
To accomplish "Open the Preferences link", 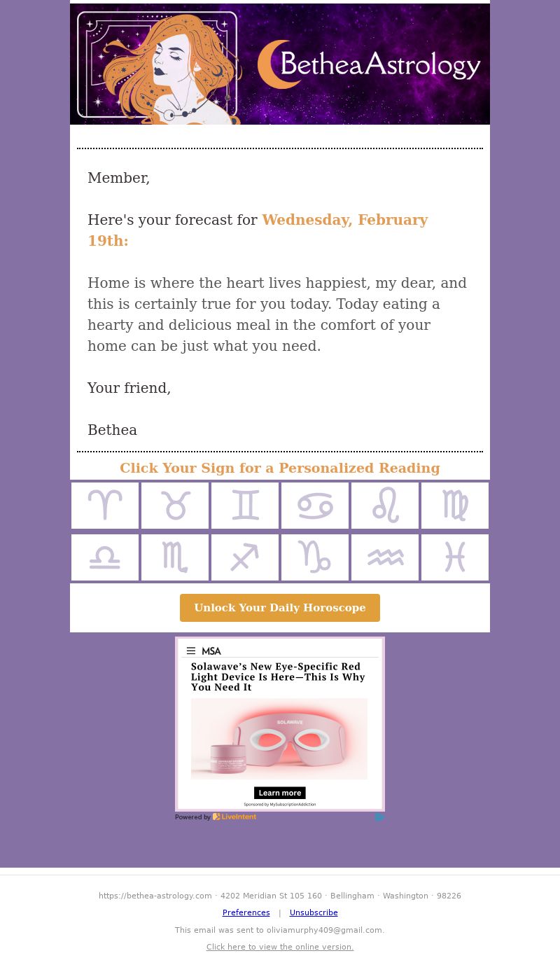I will coord(246,912).
